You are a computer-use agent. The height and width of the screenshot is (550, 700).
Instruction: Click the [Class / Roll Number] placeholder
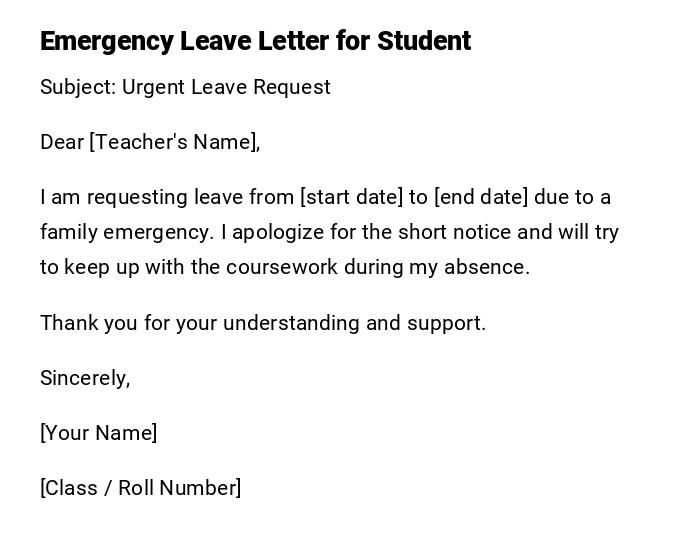140,488
